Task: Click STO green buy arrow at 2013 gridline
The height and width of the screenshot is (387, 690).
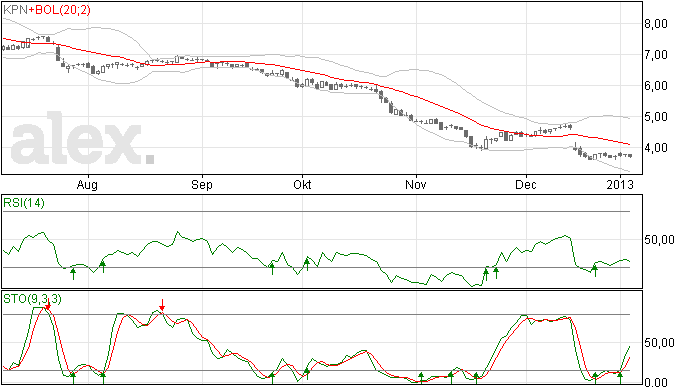Action: point(620,377)
